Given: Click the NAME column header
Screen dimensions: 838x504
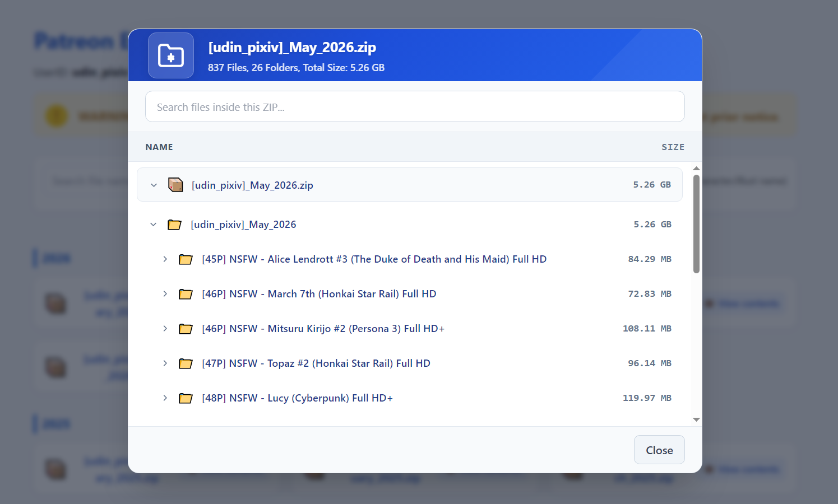Looking at the screenshot, I should coord(159,147).
